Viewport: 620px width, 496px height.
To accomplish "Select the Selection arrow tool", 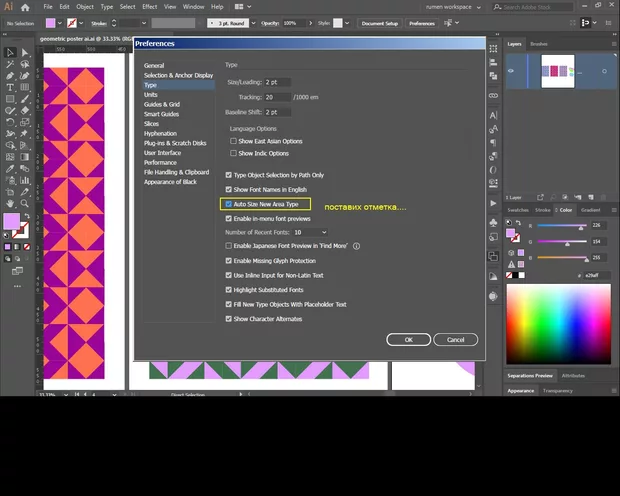I will point(10,52).
